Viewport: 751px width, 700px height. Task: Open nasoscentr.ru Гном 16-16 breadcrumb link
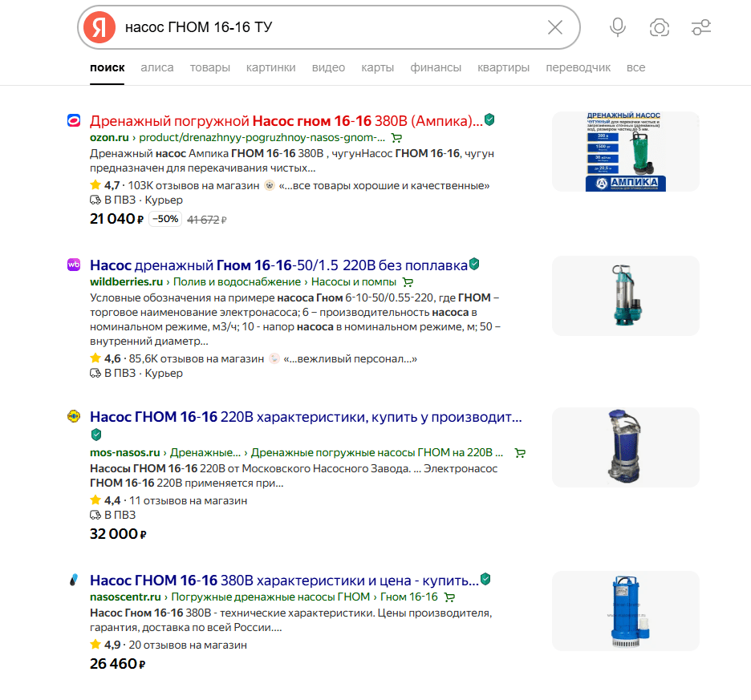point(408,597)
